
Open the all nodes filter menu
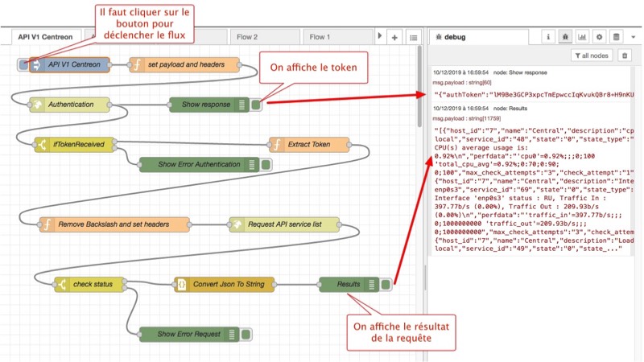pos(592,56)
